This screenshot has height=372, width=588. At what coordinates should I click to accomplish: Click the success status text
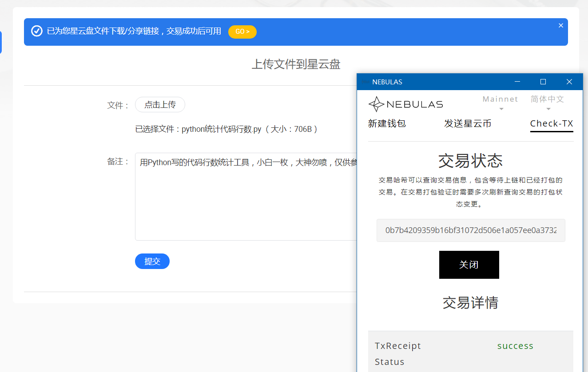tap(515, 346)
